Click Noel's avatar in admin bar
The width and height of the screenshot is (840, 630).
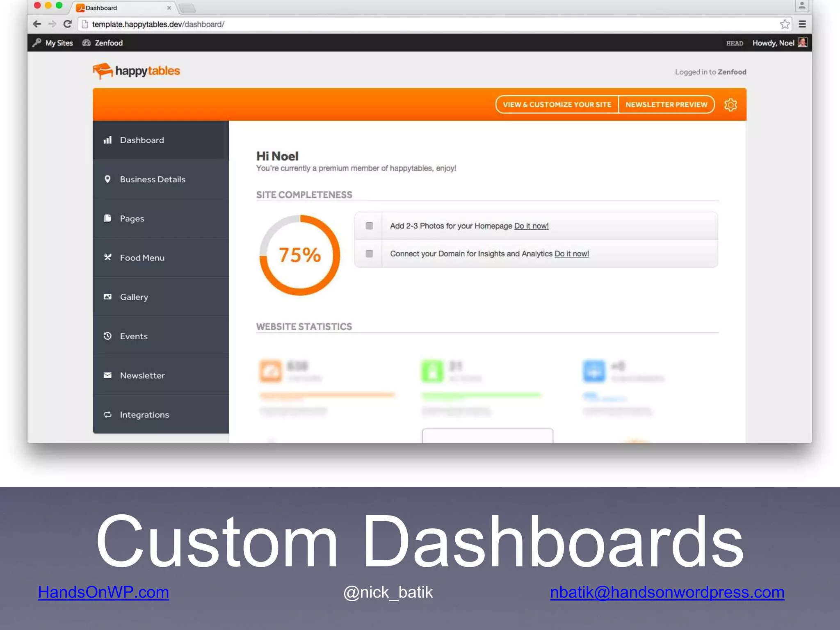click(x=802, y=42)
